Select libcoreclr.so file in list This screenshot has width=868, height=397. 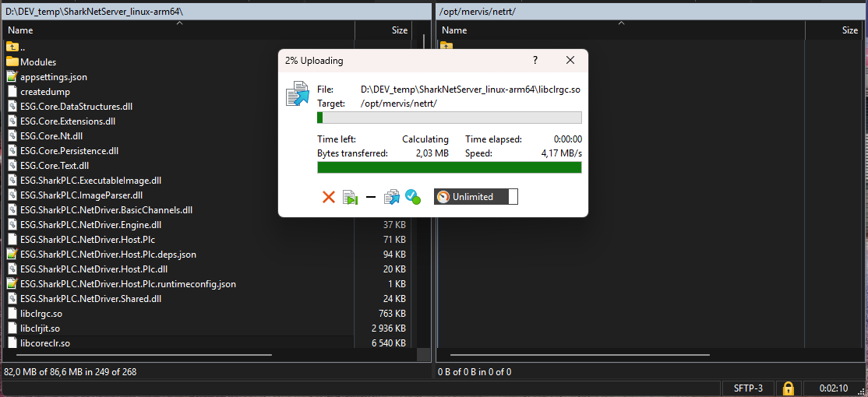(x=45, y=343)
